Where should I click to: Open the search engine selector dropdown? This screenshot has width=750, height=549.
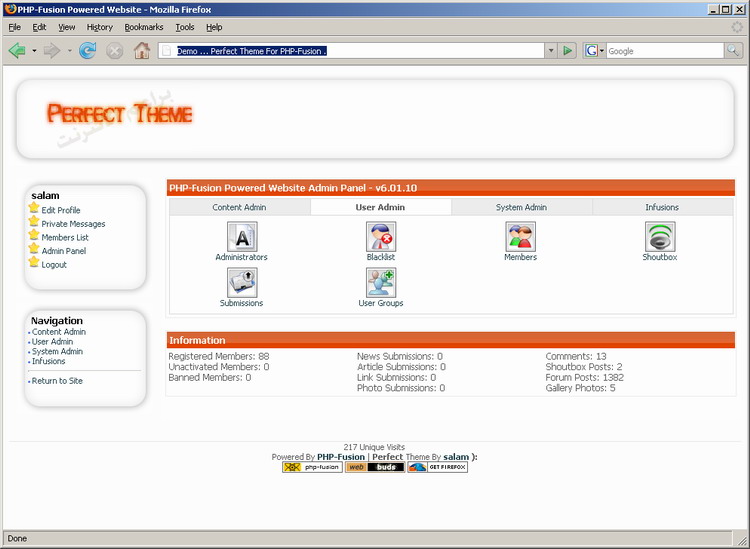(x=602, y=50)
